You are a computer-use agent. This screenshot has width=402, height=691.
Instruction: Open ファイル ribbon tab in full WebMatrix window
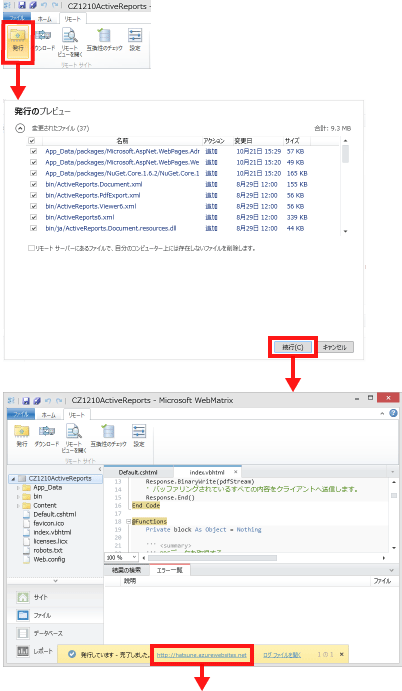tap(21, 415)
